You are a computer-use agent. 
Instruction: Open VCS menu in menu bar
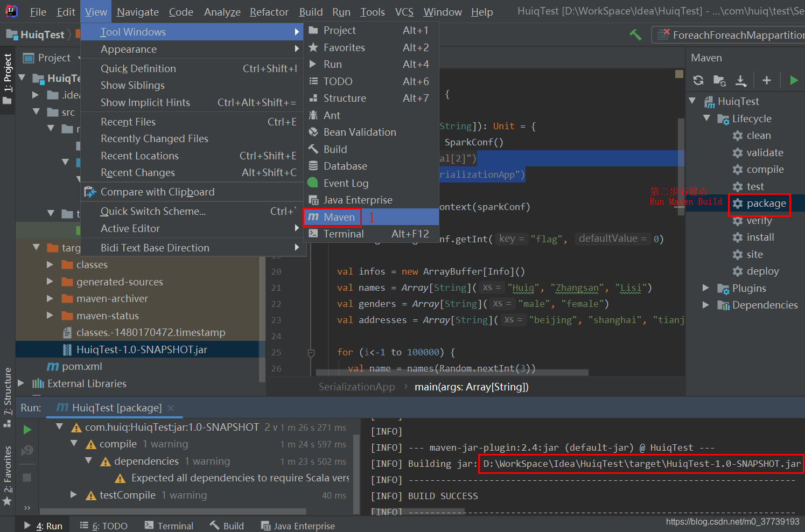click(404, 12)
